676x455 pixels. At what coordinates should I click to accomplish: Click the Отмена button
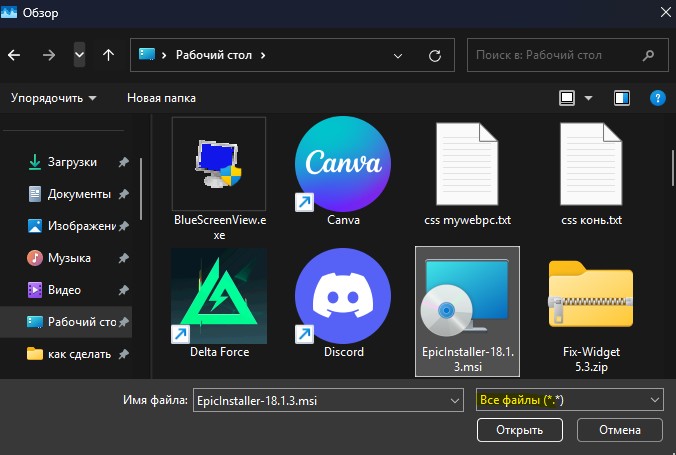click(x=620, y=430)
